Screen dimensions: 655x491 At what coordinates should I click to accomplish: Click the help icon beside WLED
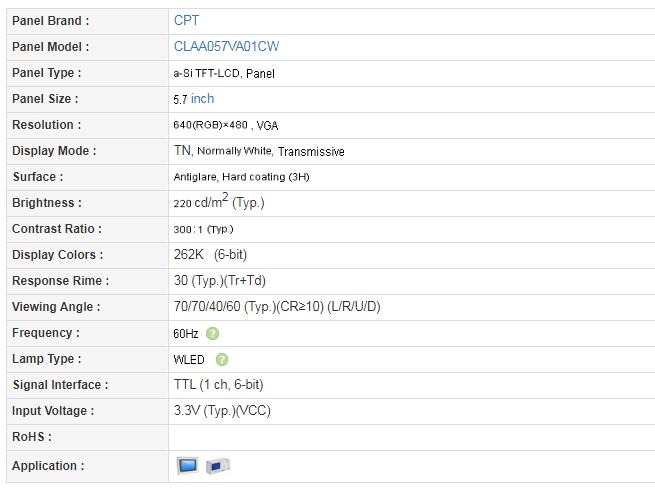point(222,360)
